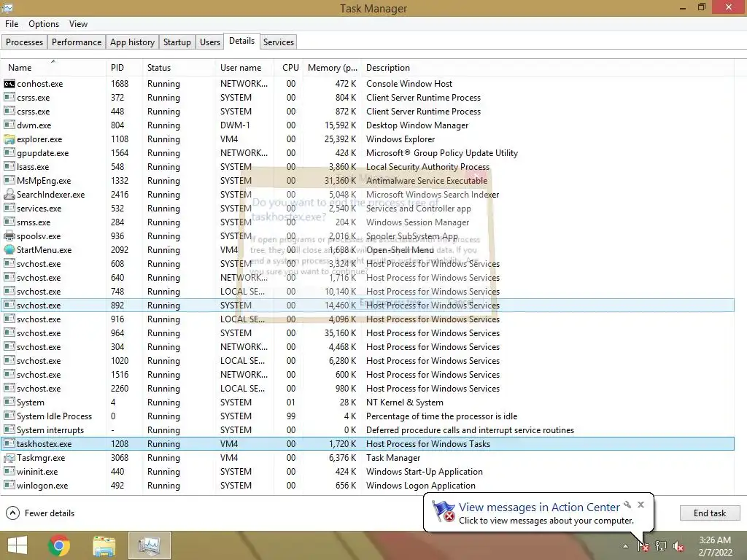
Task: Click the taskhostex.exe process icon
Action: click(9, 444)
